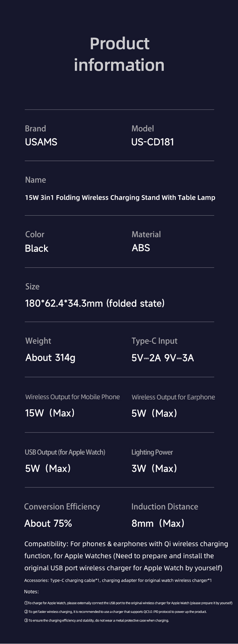
Task: Click the 180*62.4*34.3mm size text
Action: tap(95, 303)
